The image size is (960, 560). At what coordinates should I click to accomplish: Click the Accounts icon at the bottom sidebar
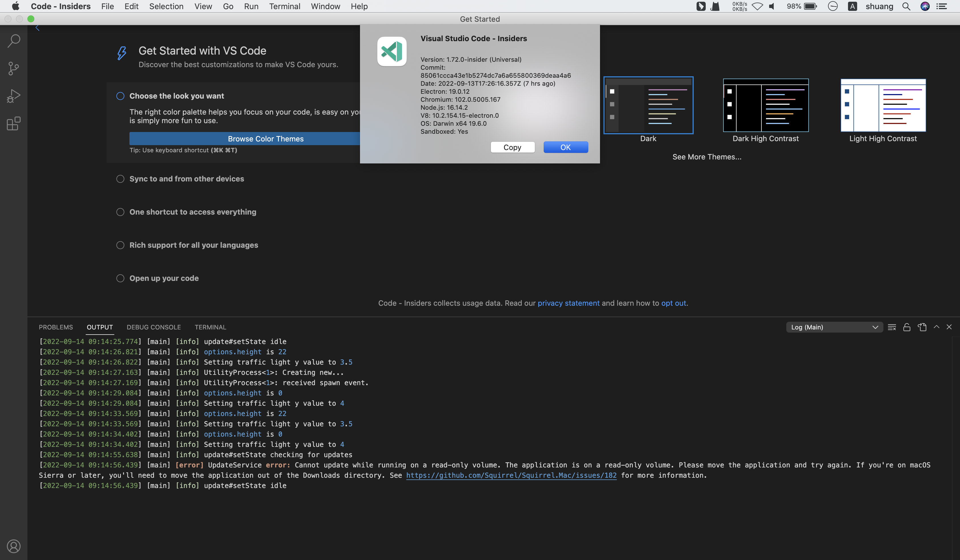(x=14, y=546)
